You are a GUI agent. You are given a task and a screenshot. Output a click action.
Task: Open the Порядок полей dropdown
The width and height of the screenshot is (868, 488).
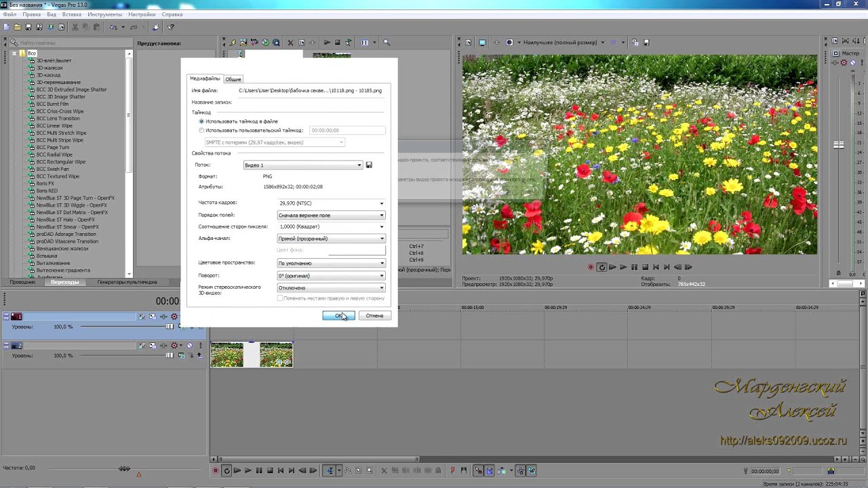point(332,215)
